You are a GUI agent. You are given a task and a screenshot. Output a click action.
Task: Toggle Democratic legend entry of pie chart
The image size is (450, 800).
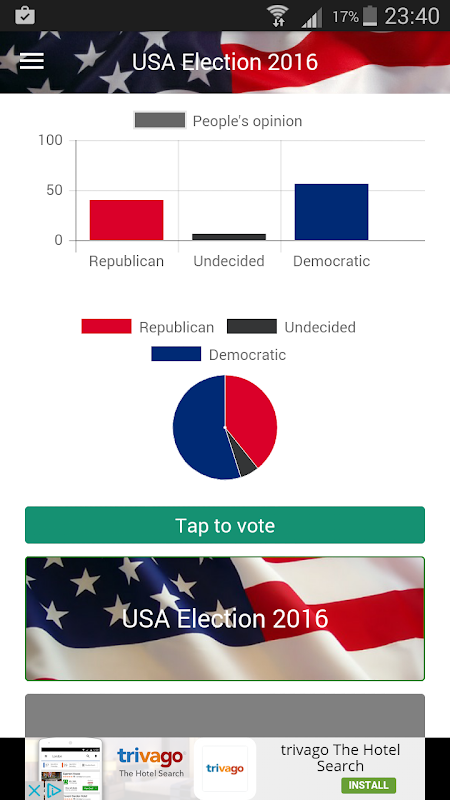point(218,355)
